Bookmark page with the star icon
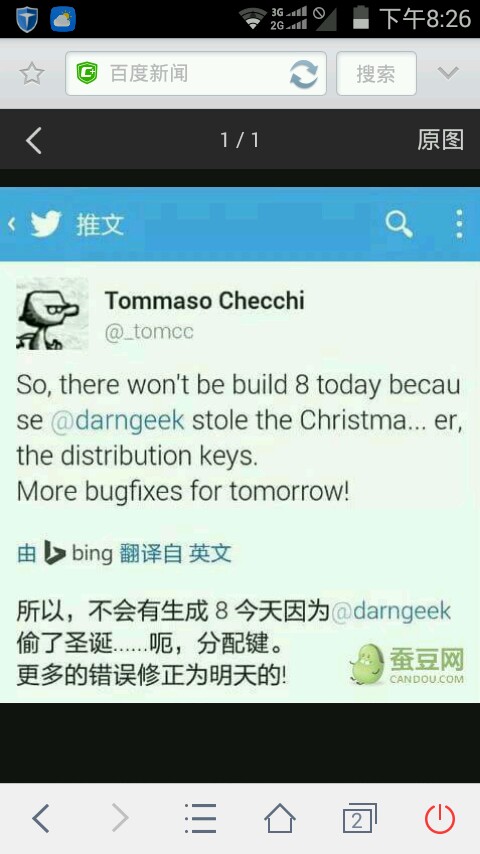This screenshot has width=480, height=854. click(32, 74)
